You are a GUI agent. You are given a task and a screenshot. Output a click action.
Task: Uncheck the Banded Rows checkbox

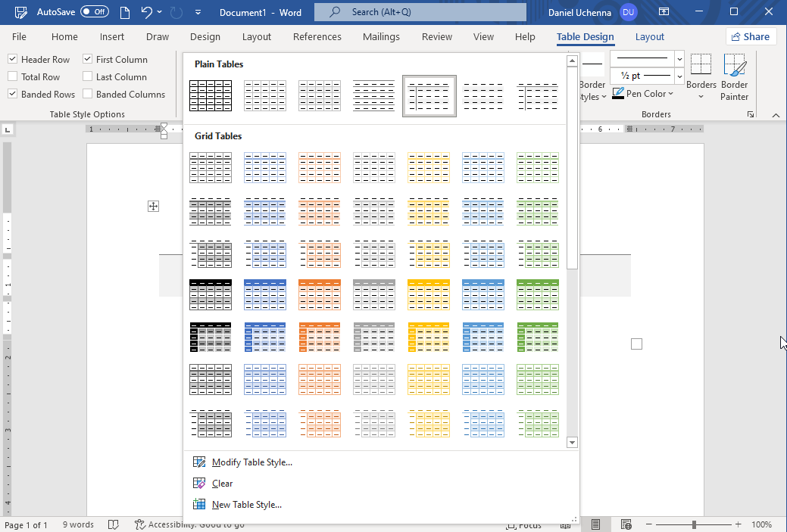point(13,94)
